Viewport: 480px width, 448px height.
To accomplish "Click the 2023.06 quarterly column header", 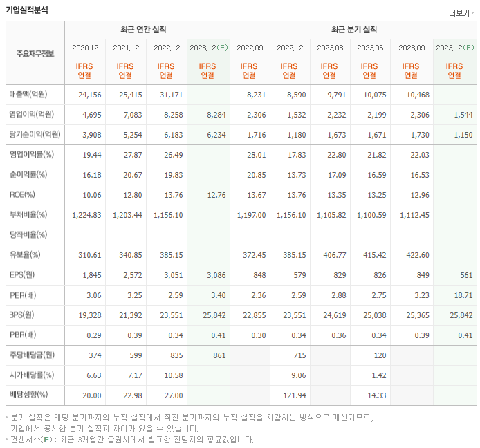I will [370, 48].
